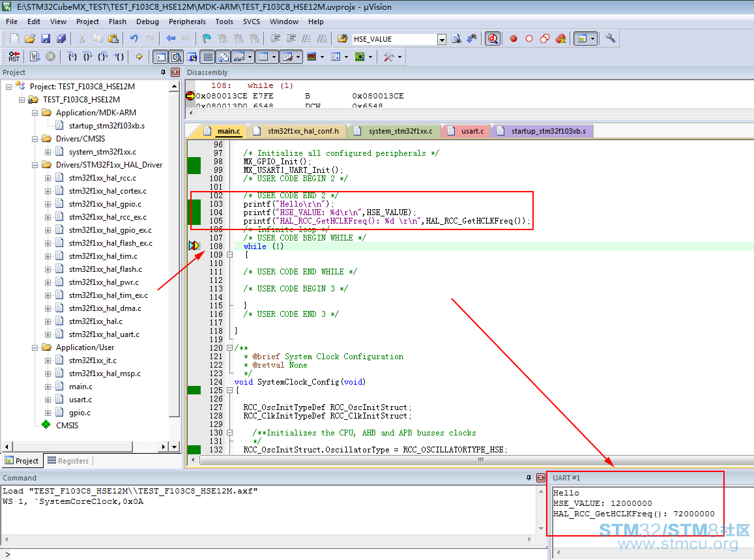Open the Peripherals menu
Image resolution: width=754 pixels, height=560 pixels.
pyautogui.click(x=187, y=22)
